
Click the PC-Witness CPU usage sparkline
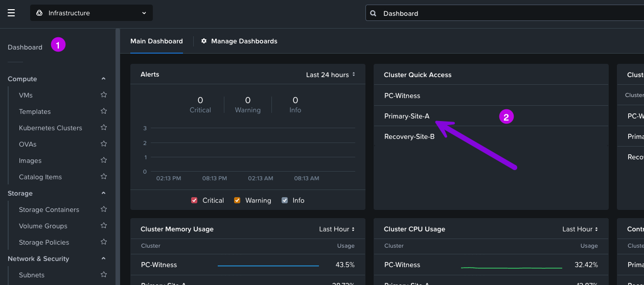[512, 267]
